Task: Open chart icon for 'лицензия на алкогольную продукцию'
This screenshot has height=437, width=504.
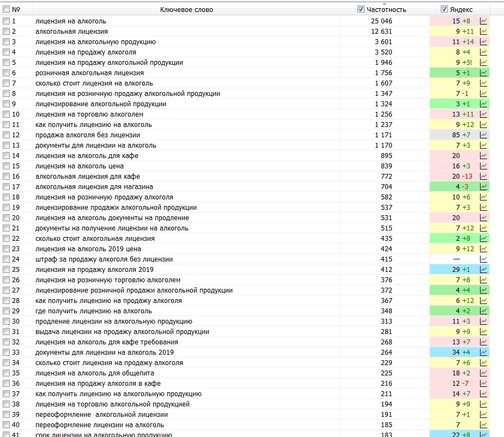Action: click(483, 42)
